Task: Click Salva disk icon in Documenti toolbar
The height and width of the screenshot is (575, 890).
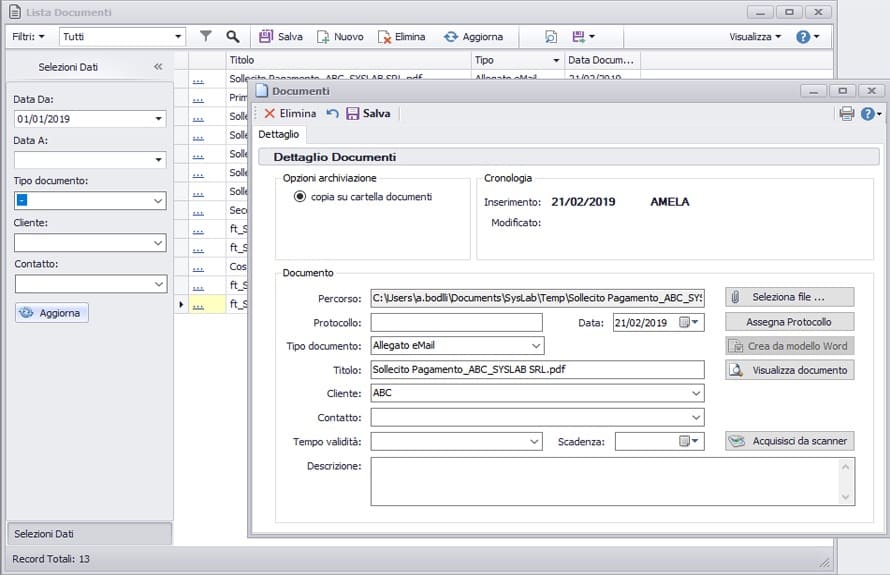Action: [x=352, y=114]
